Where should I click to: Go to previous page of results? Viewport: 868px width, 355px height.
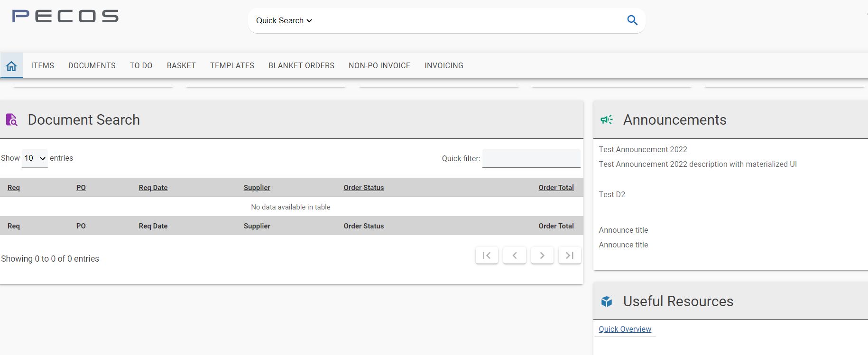[x=514, y=255]
